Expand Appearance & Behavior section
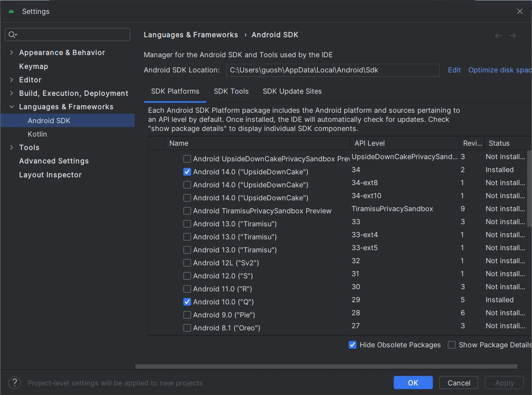Image resolution: width=532 pixels, height=395 pixels. coord(12,53)
